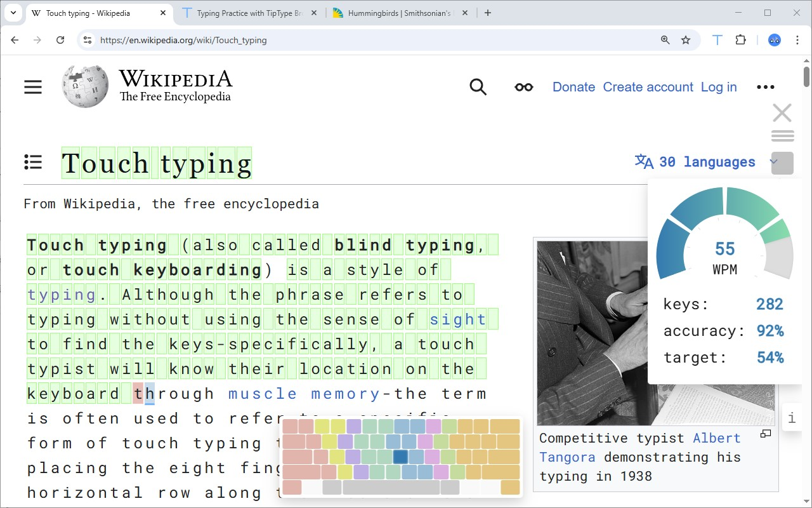Click the gray square stop button in TipType
812x508 pixels.
coord(782,163)
